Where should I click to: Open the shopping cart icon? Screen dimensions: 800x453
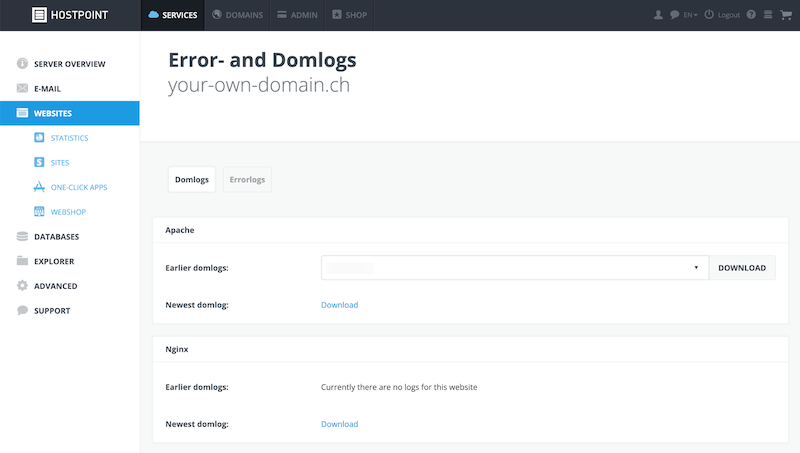tap(786, 15)
